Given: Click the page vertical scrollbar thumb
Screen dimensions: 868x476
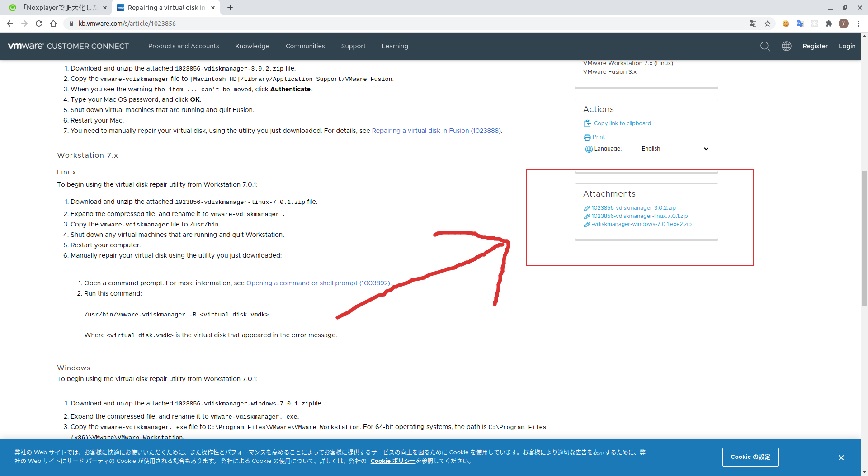Looking at the screenshot, I should (x=864, y=239).
